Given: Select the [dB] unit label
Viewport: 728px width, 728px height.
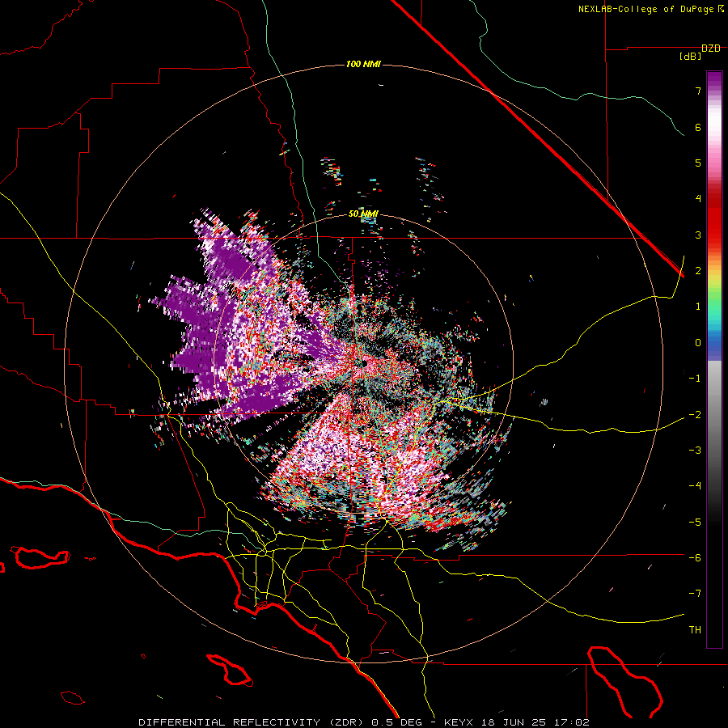Looking at the screenshot, I should pyautogui.click(x=691, y=57).
